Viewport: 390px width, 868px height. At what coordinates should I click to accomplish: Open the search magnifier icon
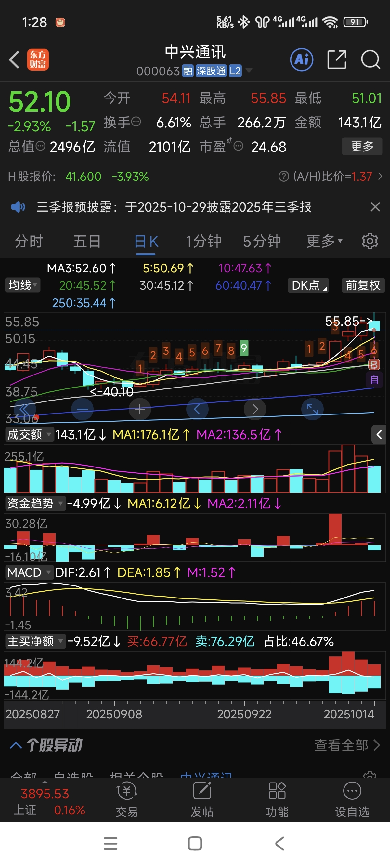click(x=370, y=59)
